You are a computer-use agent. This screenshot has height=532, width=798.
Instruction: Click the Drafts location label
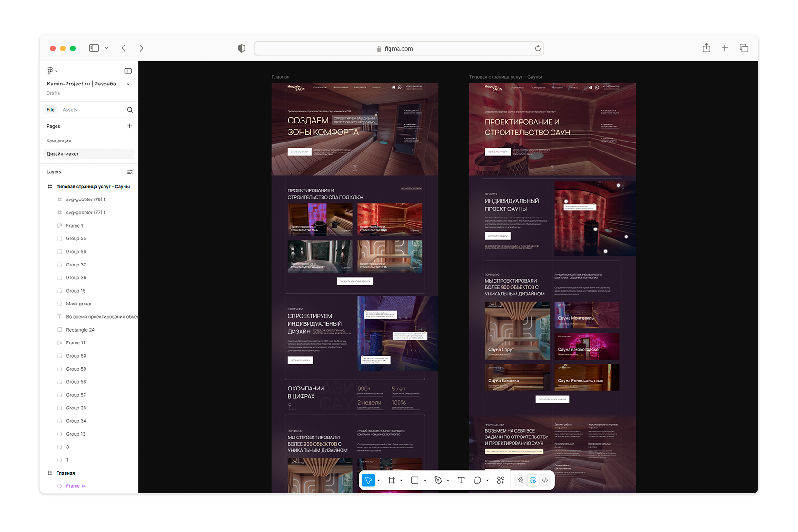pos(53,93)
